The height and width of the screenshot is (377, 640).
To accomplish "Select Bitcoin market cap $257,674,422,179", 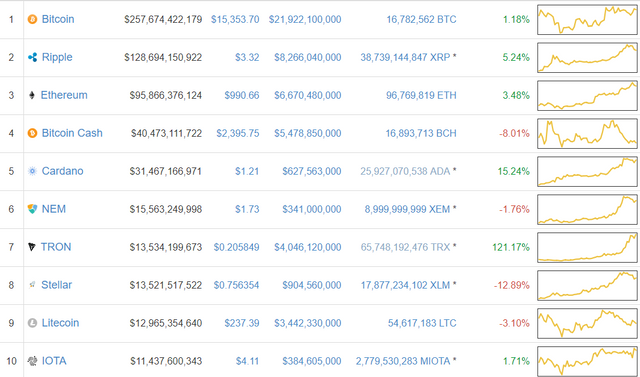I will (x=163, y=19).
